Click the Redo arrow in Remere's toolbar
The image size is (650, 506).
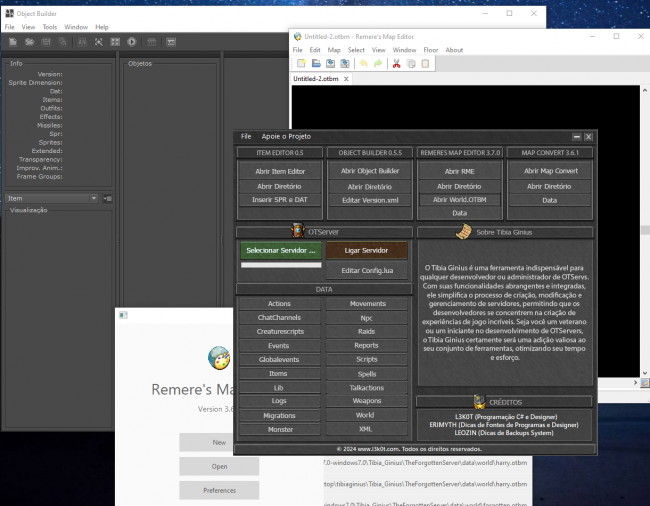[378, 63]
